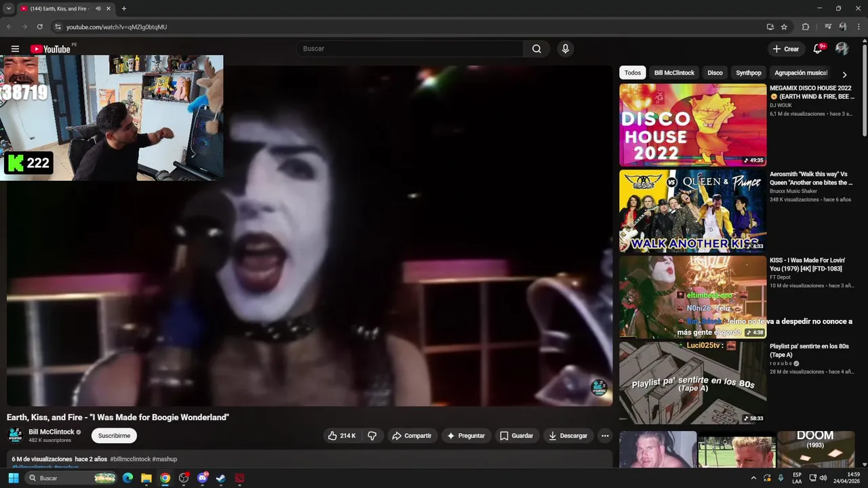The height and width of the screenshot is (488, 868).
Task: Open Bill McClintock channel name link
Action: [52, 432]
